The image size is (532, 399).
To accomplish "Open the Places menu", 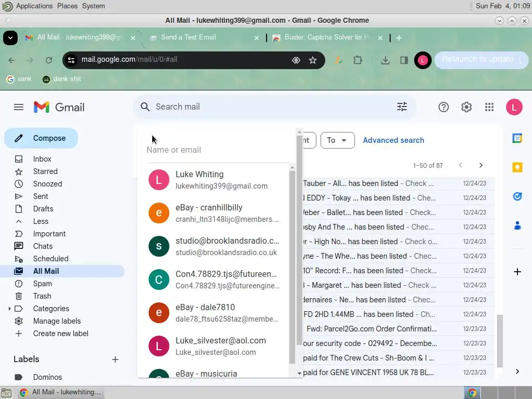I will pos(67,6).
